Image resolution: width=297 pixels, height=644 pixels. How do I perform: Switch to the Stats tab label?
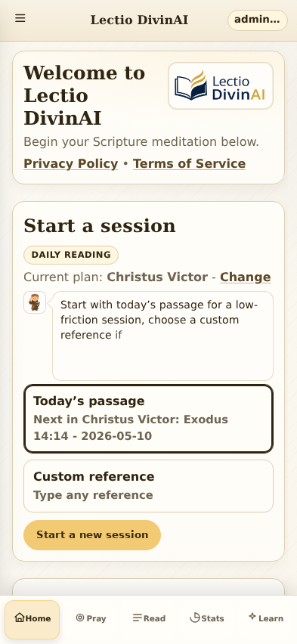tap(212, 618)
